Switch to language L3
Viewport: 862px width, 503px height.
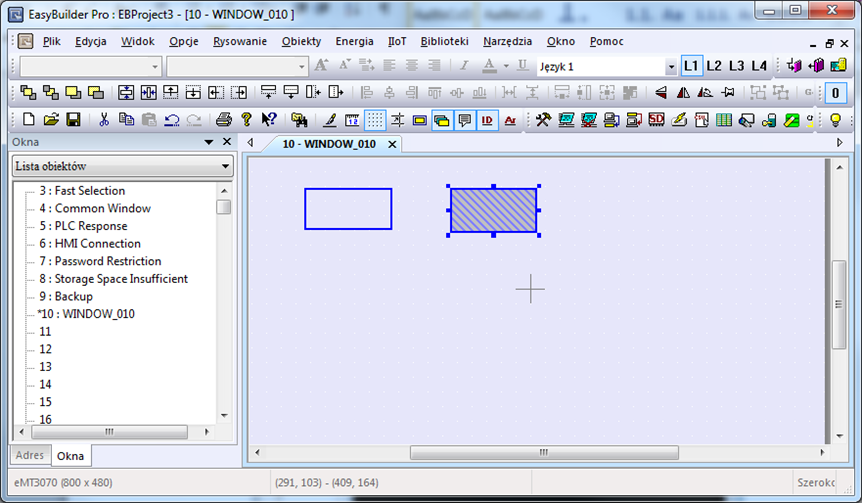click(x=737, y=66)
